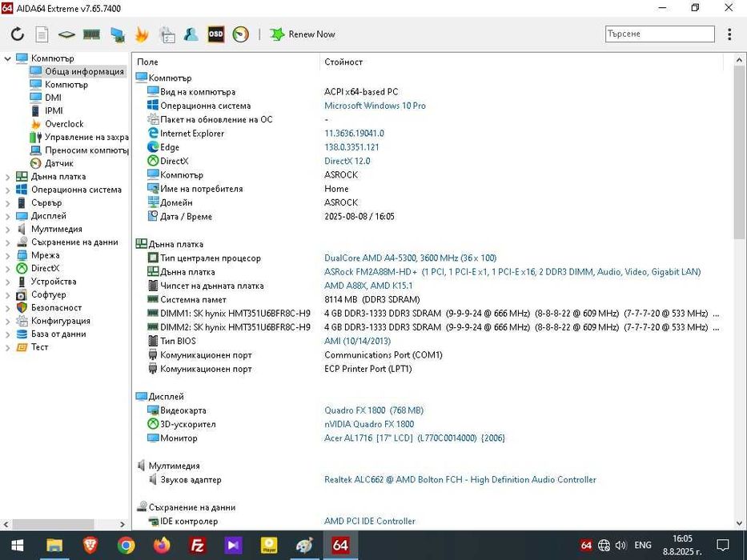Open the sensor gauge toolbar icon
This screenshot has height=560, width=747.
[x=241, y=34]
